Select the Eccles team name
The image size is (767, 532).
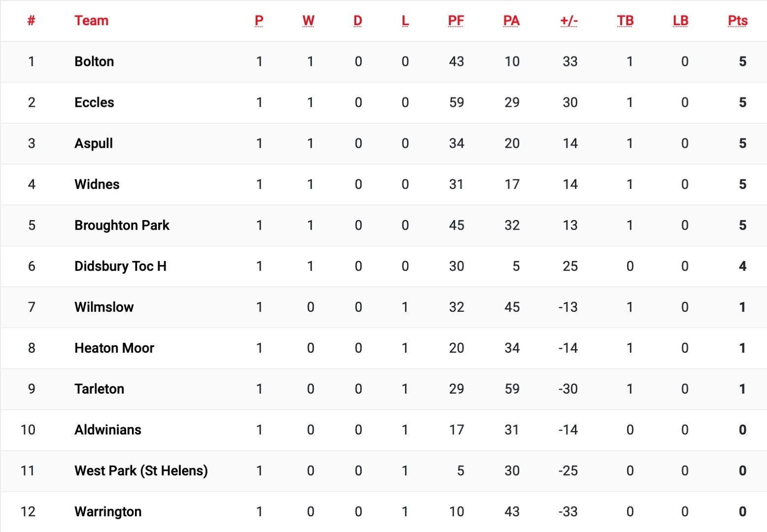(x=94, y=102)
